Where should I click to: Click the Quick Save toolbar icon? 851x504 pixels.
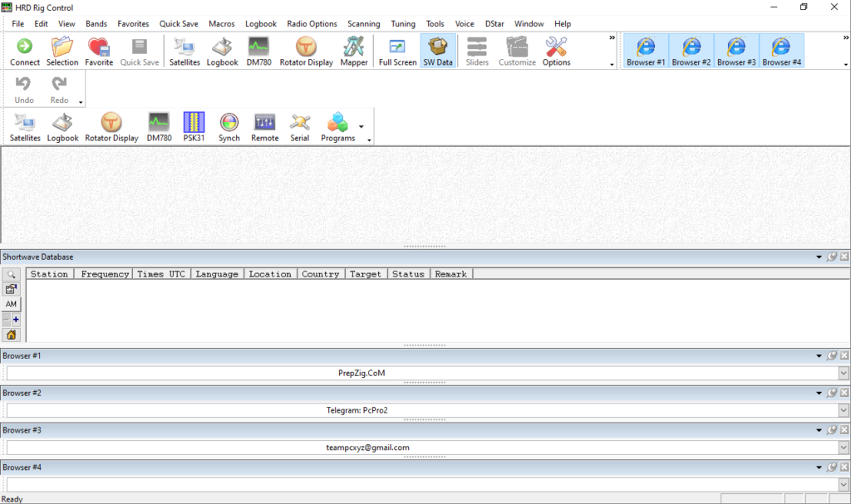click(x=140, y=51)
